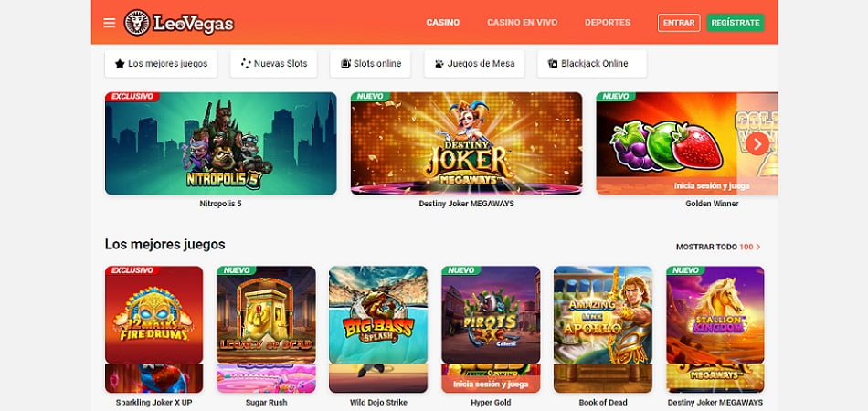Screen dimensions: 868x411
Task: Open the hamburger menu icon
Action: 110,23
